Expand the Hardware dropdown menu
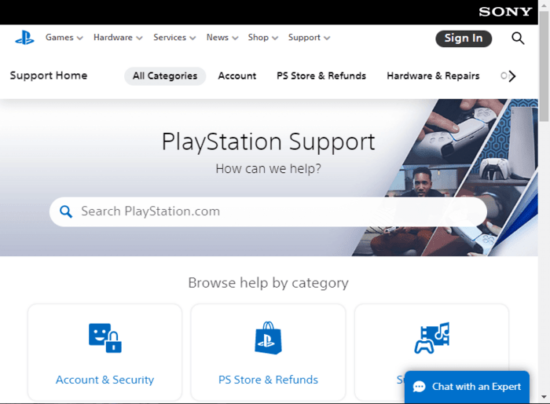Viewport: 550px width, 404px height. click(118, 38)
